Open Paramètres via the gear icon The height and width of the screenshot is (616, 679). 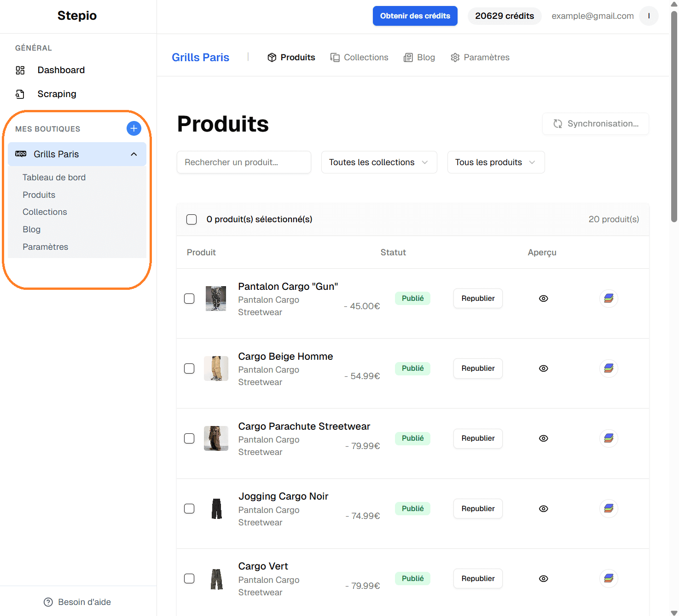pyautogui.click(x=455, y=57)
